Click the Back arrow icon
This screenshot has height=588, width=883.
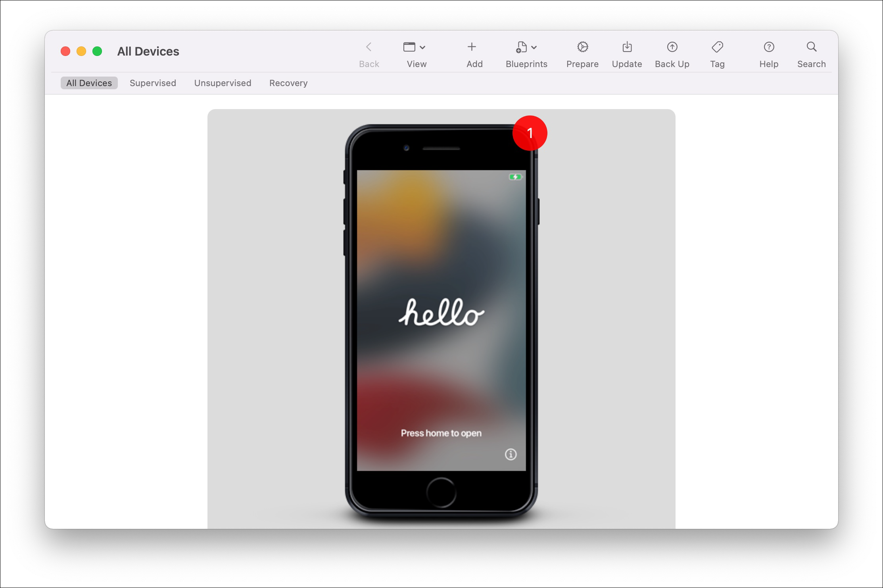(x=369, y=47)
